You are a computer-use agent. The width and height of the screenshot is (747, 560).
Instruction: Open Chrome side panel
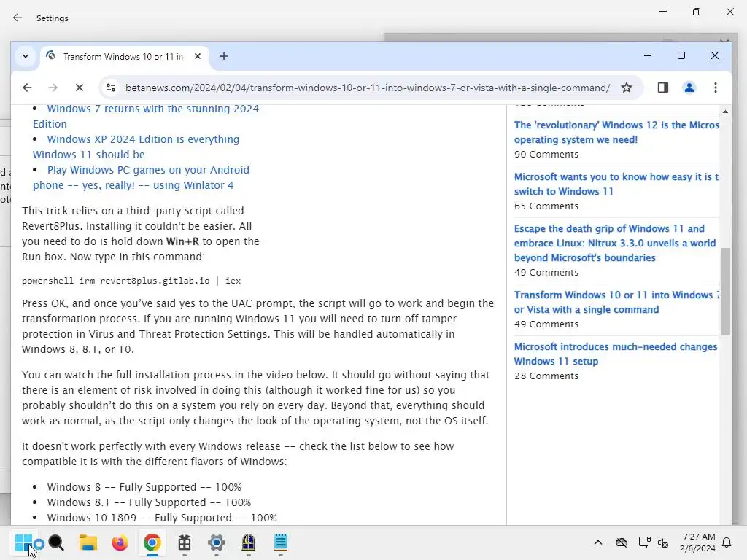coord(662,87)
